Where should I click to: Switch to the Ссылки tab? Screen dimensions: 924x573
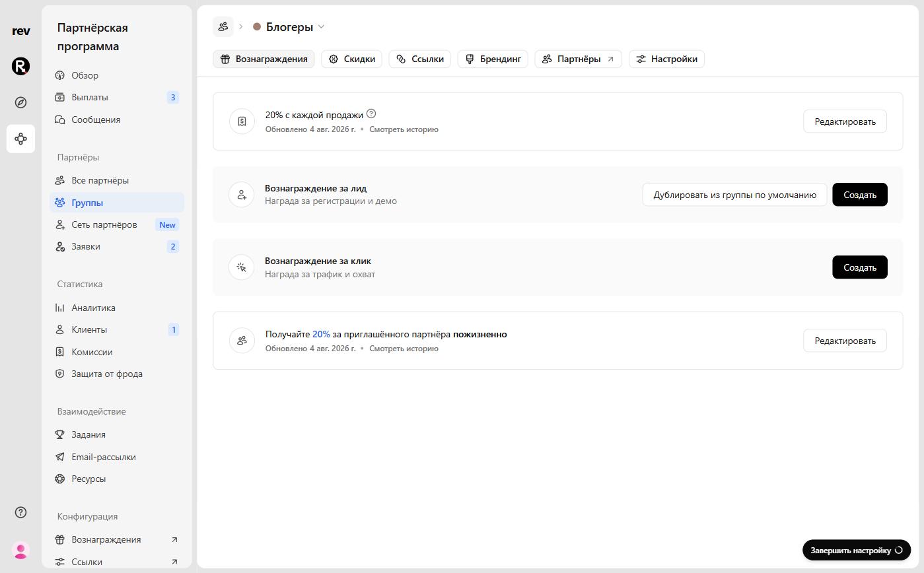tap(420, 59)
